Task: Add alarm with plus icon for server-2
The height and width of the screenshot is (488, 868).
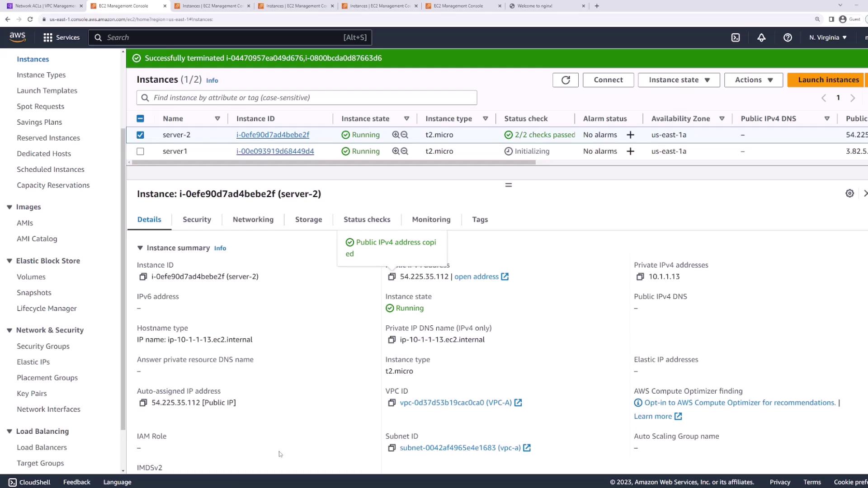Action: coord(630,135)
